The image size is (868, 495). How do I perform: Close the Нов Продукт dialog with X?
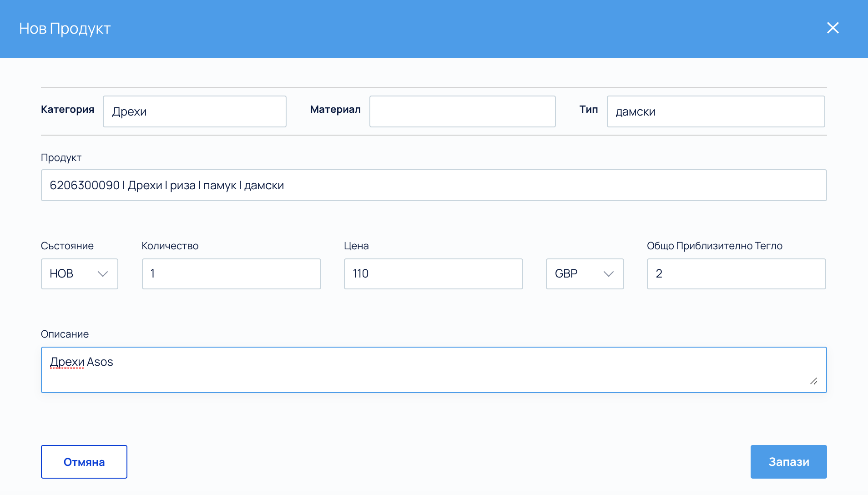pos(833,28)
